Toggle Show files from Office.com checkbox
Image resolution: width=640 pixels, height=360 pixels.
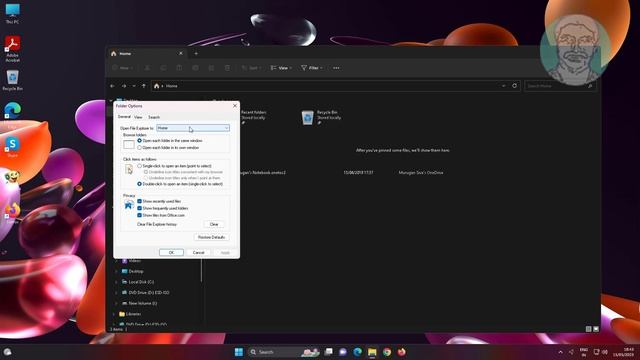coord(161,215)
